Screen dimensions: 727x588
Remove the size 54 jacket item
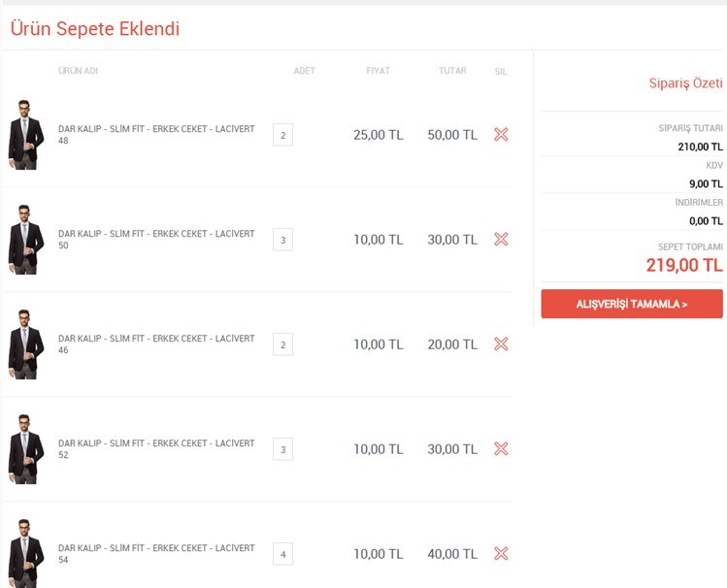click(501, 553)
